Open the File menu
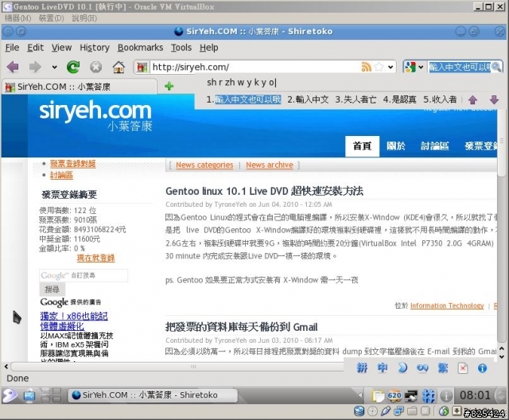Screen dimensions: 509x420 [13, 48]
